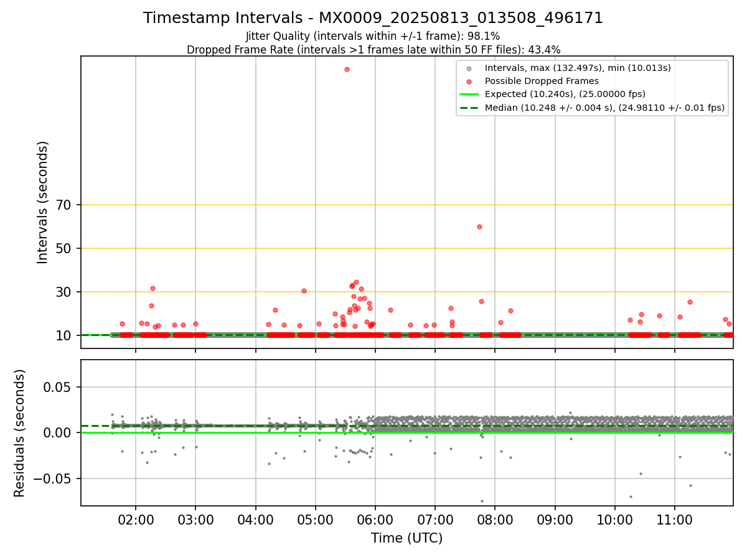This screenshot has height=560, width=747.
Task: Click the '03:00' x-axis tick label
Action: [x=195, y=519]
